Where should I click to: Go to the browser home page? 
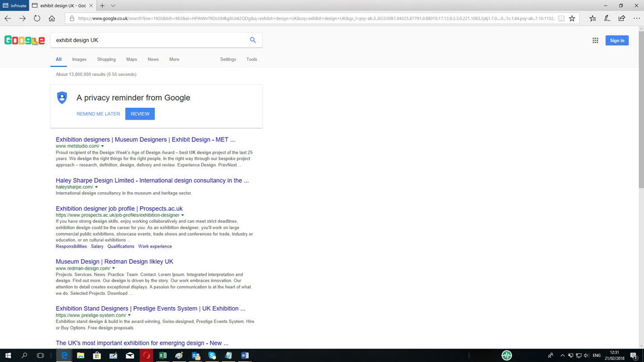pyautogui.click(x=52, y=18)
